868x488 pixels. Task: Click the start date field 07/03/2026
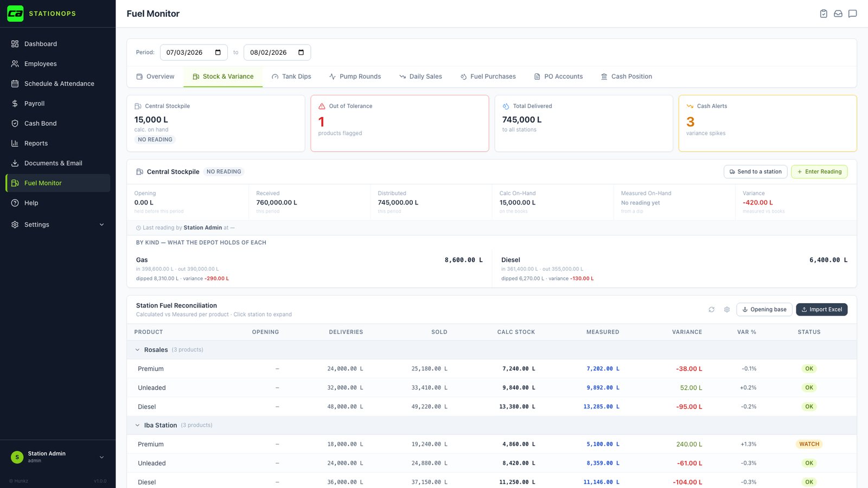click(194, 53)
